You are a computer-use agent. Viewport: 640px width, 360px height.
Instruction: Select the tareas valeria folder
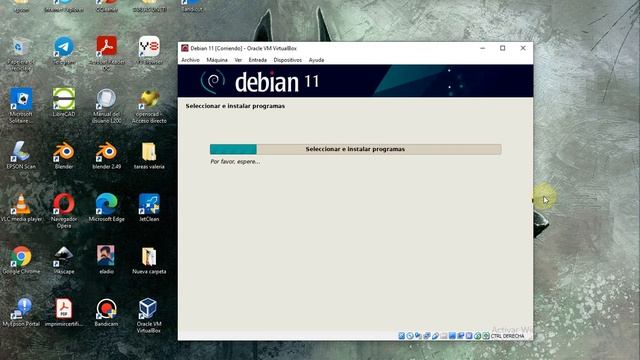pos(149,155)
